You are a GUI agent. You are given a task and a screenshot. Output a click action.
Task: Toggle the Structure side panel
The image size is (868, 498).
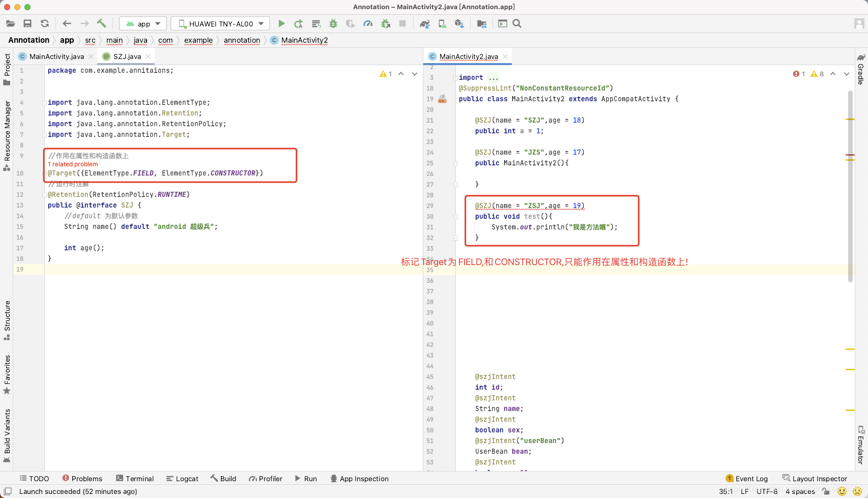tap(7, 320)
